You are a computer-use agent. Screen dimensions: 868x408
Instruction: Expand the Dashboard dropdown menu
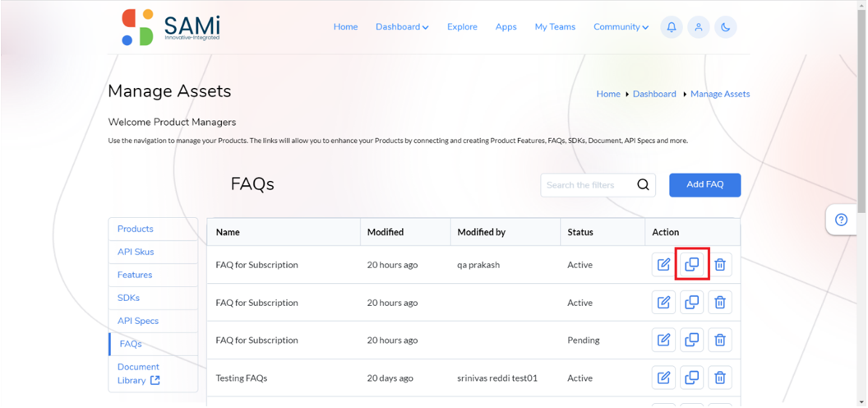tap(402, 26)
